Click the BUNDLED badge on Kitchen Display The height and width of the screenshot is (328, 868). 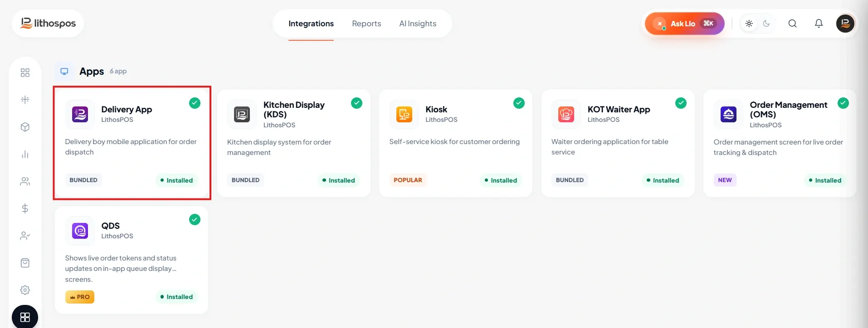click(245, 180)
